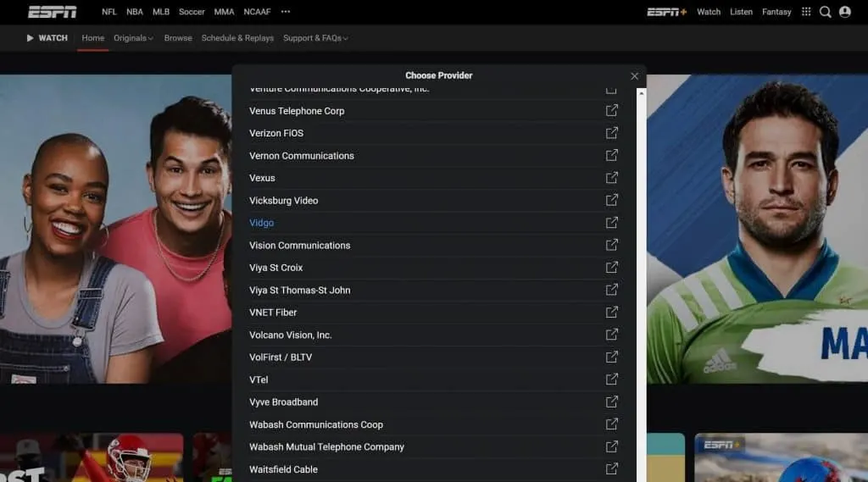Select the Home tab
The image size is (868, 482).
click(93, 38)
